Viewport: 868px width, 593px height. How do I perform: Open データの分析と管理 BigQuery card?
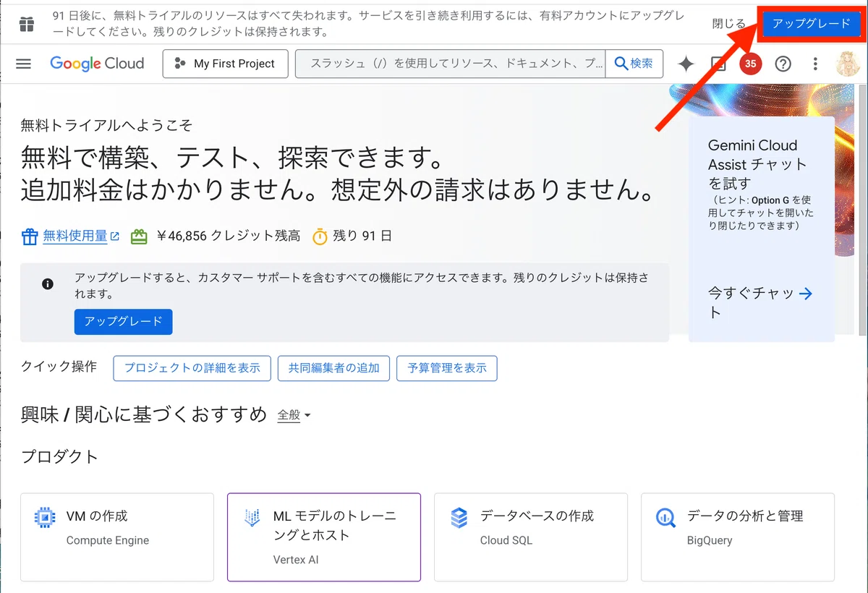pyautogui.click(x=738, y=537)
